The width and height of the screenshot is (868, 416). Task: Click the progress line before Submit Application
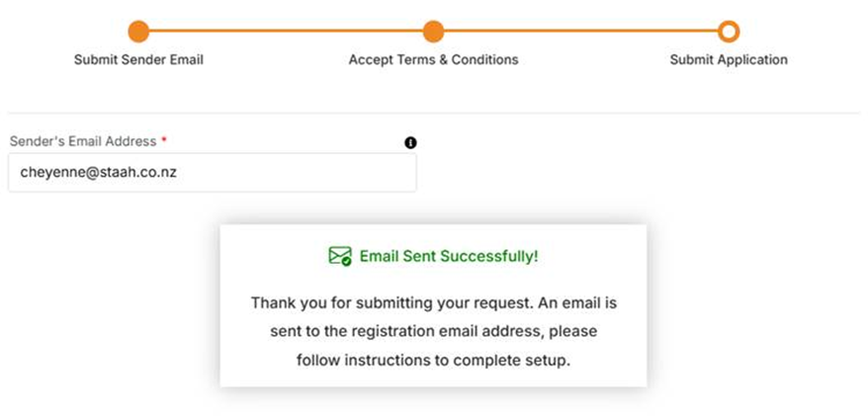click(x=580, y=32)
